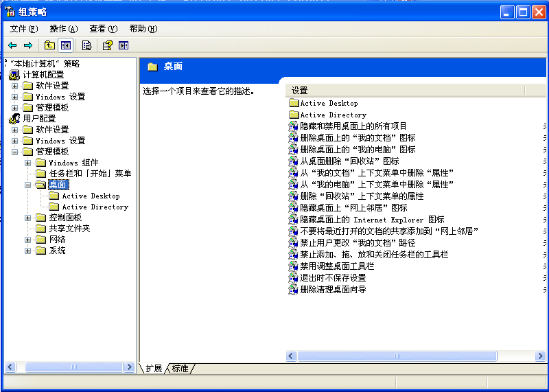The height and width of the screenshot is (392, 549).
Task: Collapse 管理模板 under 用户配置
Action: click(x=14, y=152)
